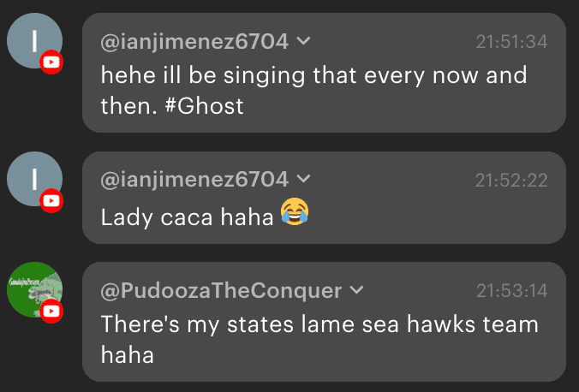Click the YouTube badge on PudoozaTheConquer's avatar

tap(51, 312)
